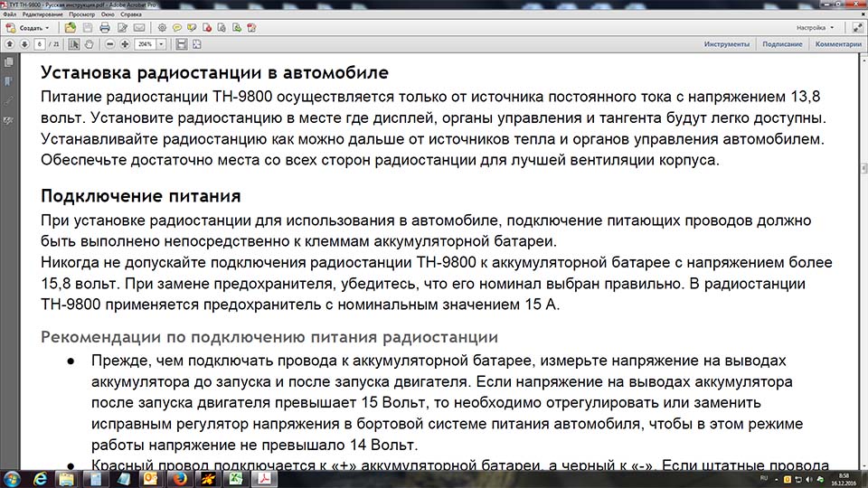This screenshot has width=868, height=488.
Task: Switch to Firefox in the taskbar
Action: (x=179, y=479)
